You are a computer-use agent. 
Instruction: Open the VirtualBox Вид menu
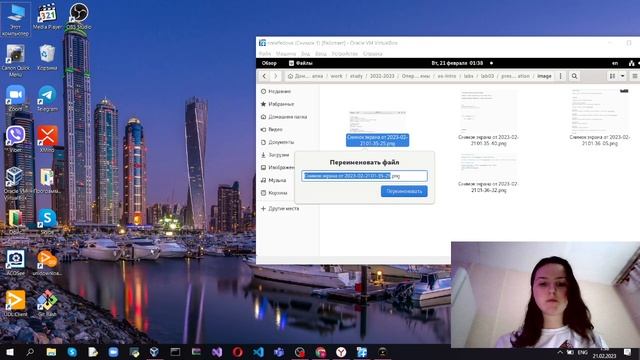coord(305,53)
